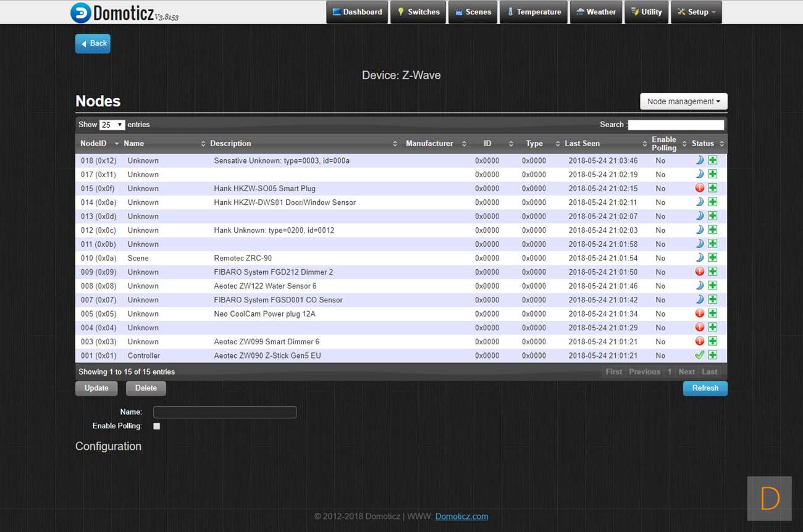Image resolution: width=803 pixels, height=532 pixels.
Task: Click the Search input field
Action: pyautogui.click(x=676, y=125)
